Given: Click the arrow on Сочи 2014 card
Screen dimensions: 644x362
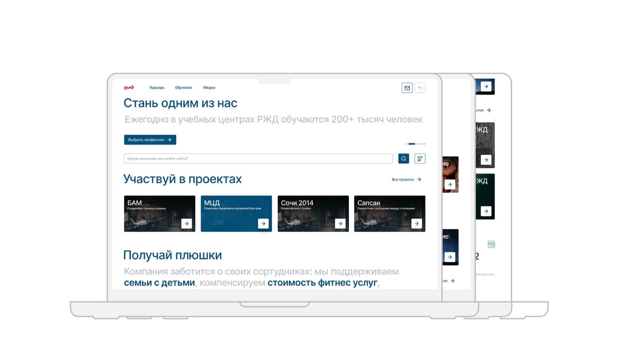Looking at the screenshot, I should (340, 224).
